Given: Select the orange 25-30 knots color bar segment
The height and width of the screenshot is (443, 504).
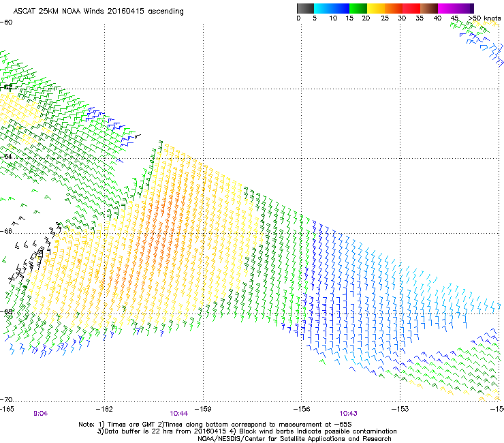Looking at the screenshot, I should point(394,8).
